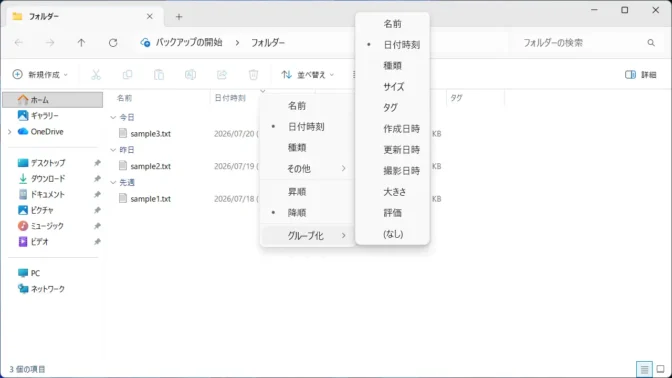
Task: Open the 新規作成 dropdown arrow
Action: pyautogui.click(x=66, y=75)
